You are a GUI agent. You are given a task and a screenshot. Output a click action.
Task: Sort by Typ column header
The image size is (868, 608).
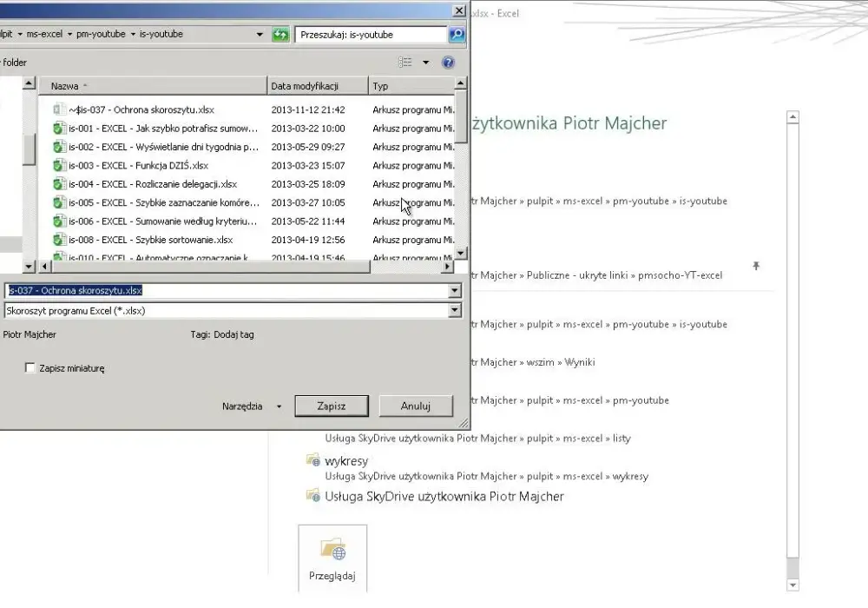(x=411, y=86)
